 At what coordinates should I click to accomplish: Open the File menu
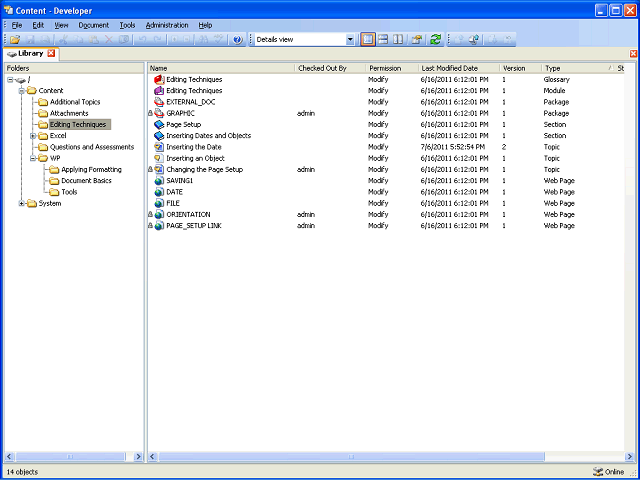pos(17,25)
